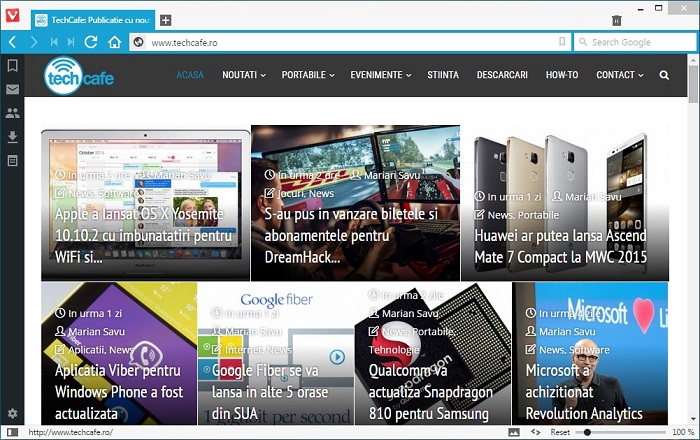Open the Downloads panel in sidebar
Image resolution: width=700 pixels, height=440 pixels.
12,137
